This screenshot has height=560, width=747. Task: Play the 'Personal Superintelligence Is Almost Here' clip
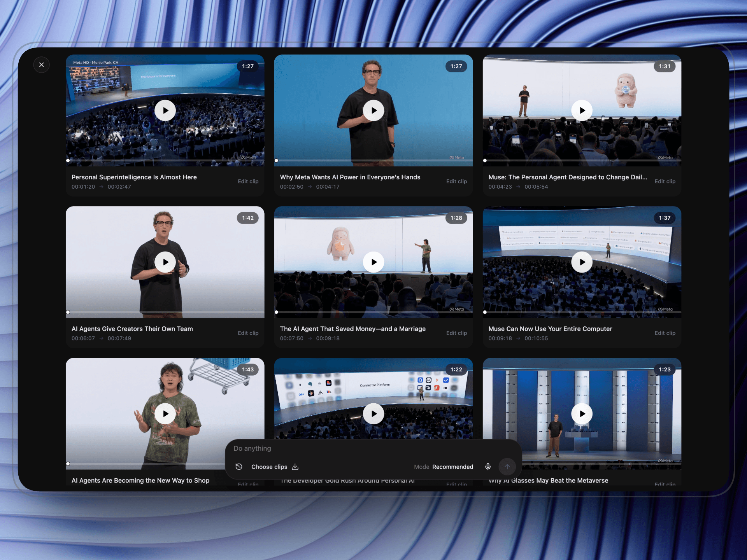coord(165,110)
